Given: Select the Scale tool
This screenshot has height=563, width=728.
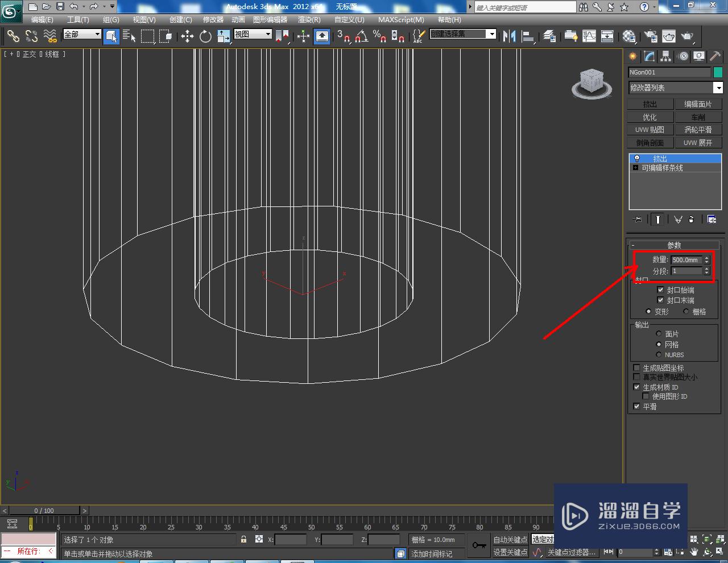Looking at the screenshot, I should pyautogui.click(x=224, y=36).
